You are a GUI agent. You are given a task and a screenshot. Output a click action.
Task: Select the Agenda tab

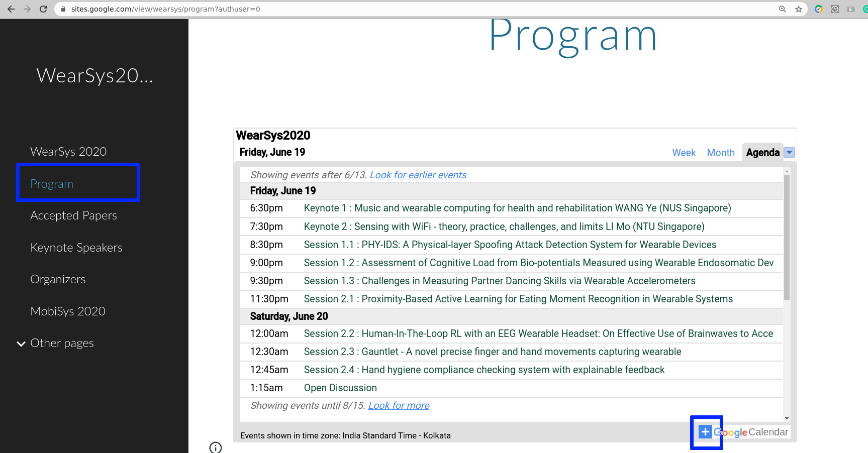coord(762,153)
